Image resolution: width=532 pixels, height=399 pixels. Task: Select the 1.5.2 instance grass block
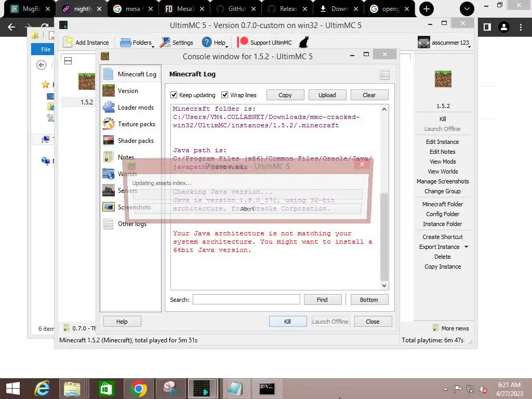(x=87, y=82)
